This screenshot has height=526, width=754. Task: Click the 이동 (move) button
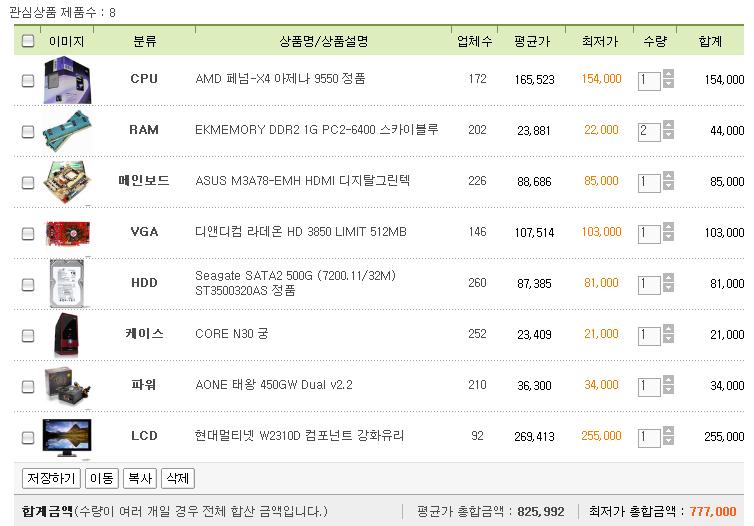pyautogui.click(x=101, y=479)
